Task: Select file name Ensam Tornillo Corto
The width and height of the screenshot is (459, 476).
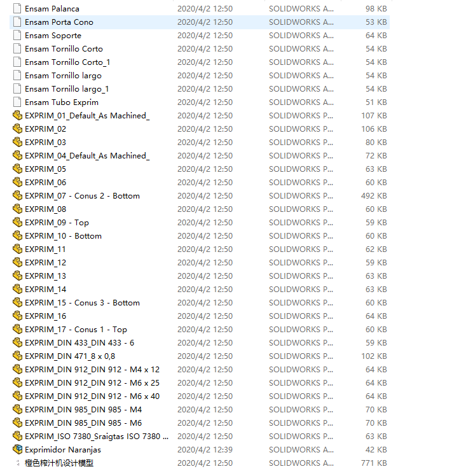Action: point(64,49)
